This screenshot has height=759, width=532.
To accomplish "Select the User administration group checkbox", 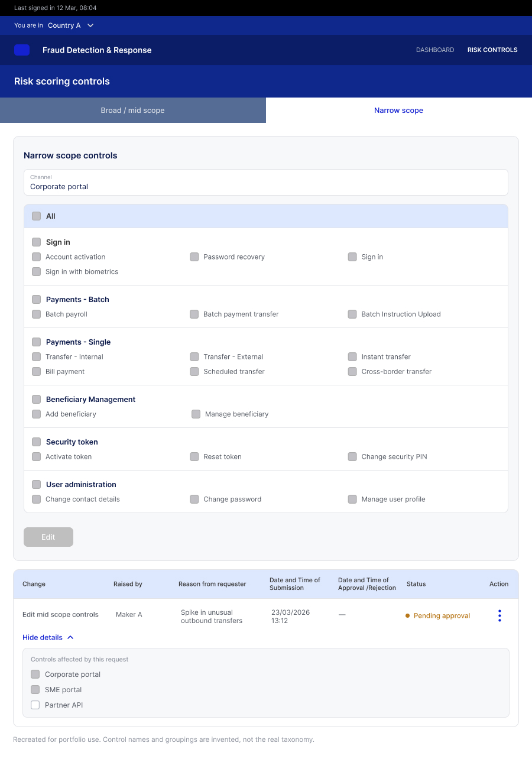I will (x=37, y=485).
